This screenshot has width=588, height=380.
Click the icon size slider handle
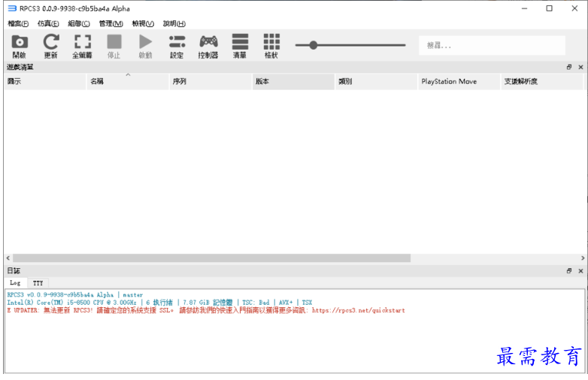click(314, 45)
